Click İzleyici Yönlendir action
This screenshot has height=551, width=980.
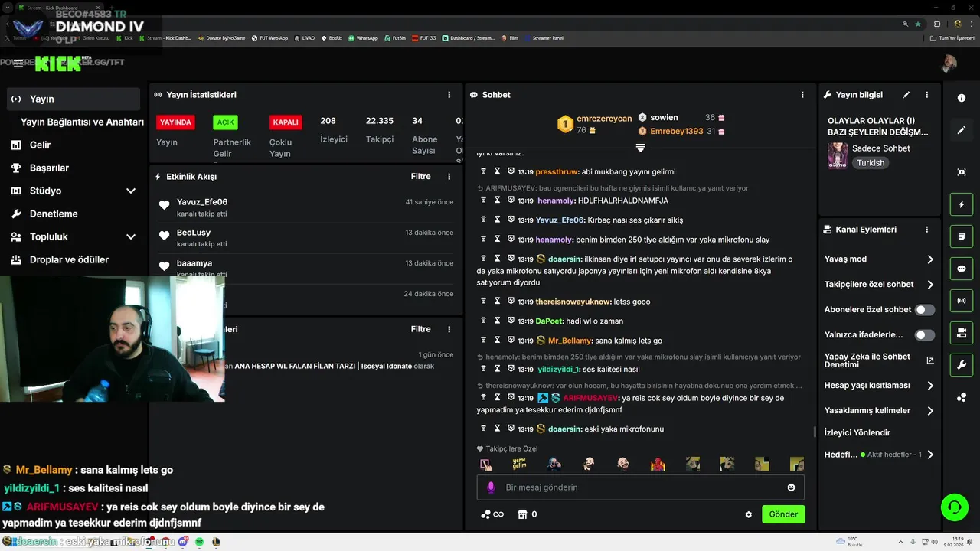[857, 432]
